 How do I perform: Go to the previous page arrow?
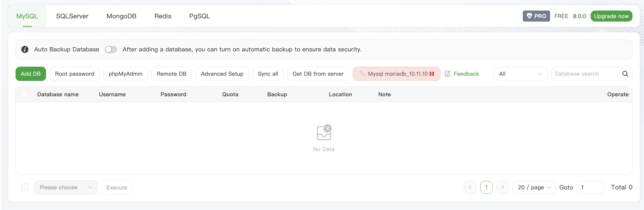tap(470, 187)
